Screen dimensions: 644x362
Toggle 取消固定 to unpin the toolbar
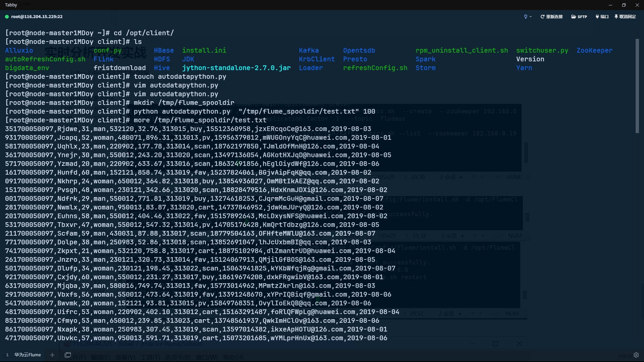625,16
